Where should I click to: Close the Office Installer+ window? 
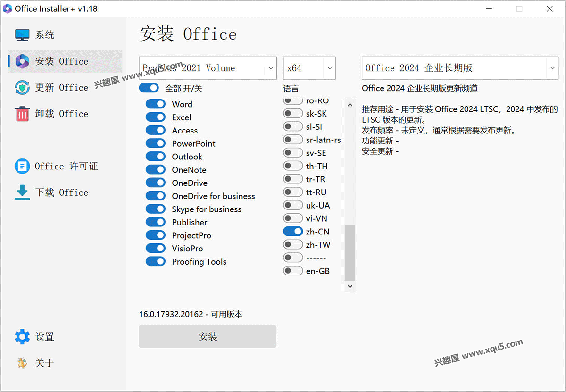pos(549,8)
